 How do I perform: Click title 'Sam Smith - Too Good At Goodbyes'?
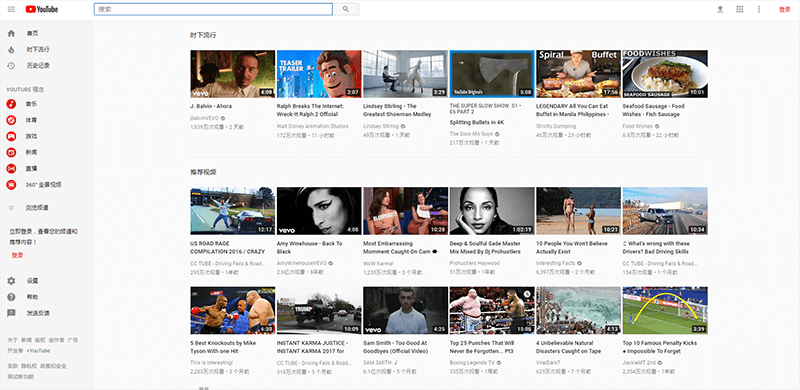395,347
